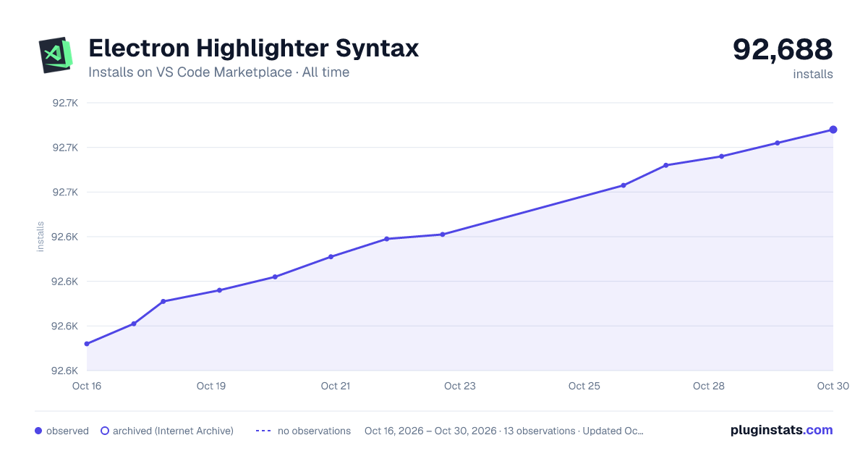The image size is (868, 456).
Task: Click the Installs on VS Code Marketplace subtitle
Action: pyautogui.click(x=218, y=72)
